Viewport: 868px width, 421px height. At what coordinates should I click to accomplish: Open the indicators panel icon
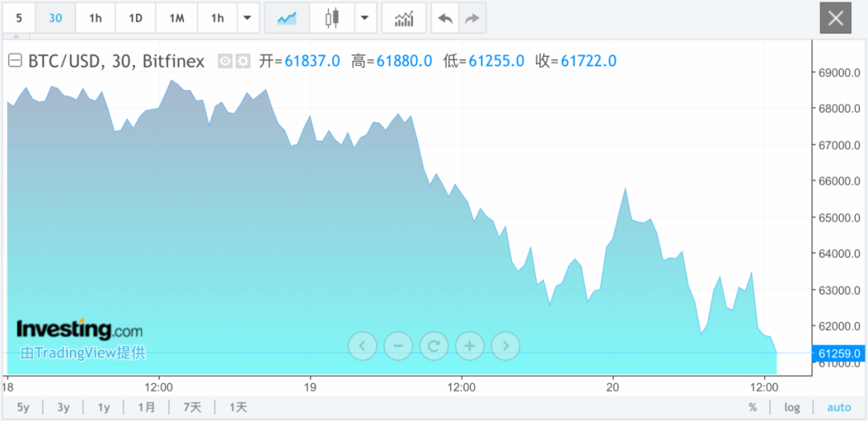tap(403, 18)
